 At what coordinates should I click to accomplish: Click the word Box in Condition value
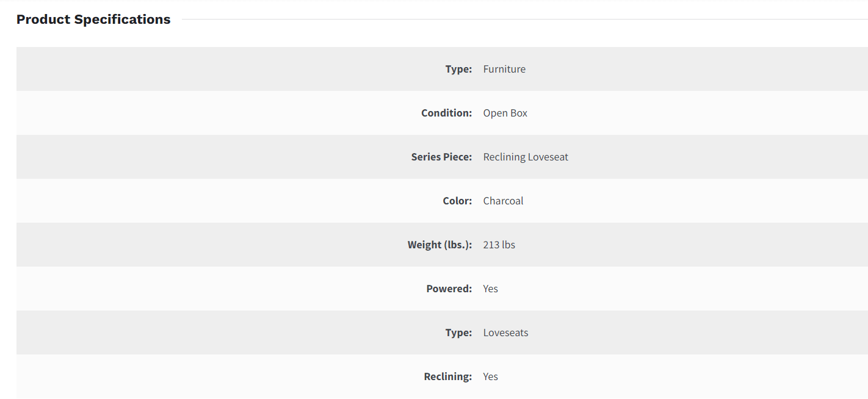(519, 113)
